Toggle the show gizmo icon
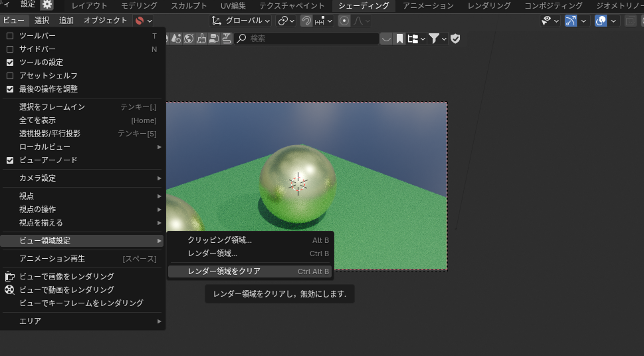 pyautogui.click(x=571, y=21)
